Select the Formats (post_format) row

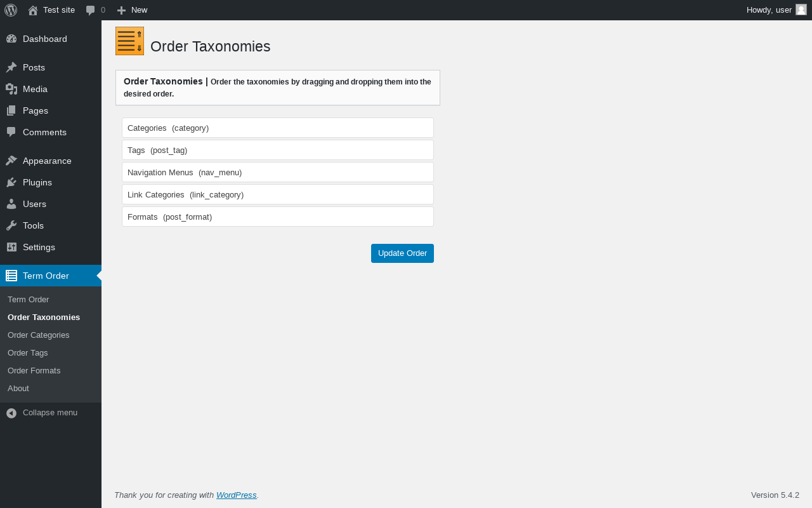(x=278, y=217)
